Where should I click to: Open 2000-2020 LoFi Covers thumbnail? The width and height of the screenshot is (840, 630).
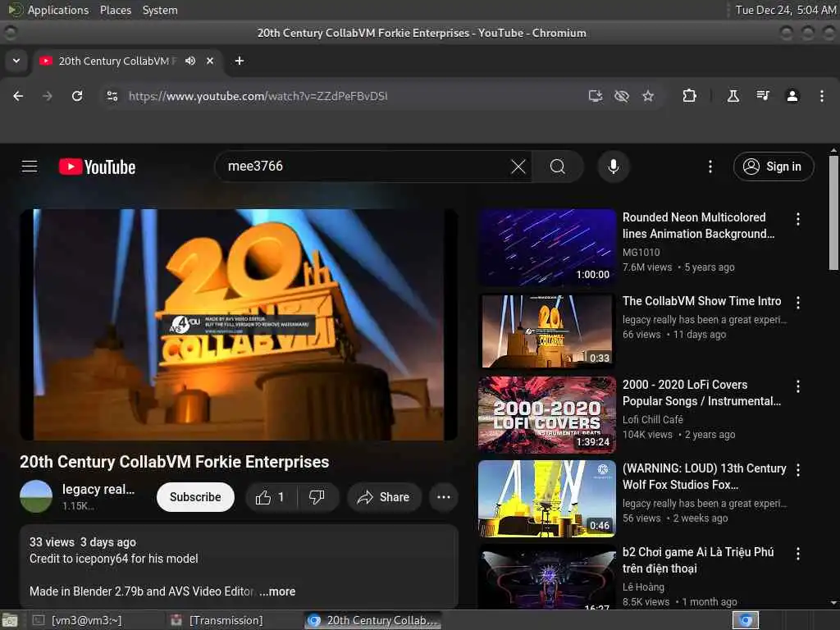pos(547,414)
